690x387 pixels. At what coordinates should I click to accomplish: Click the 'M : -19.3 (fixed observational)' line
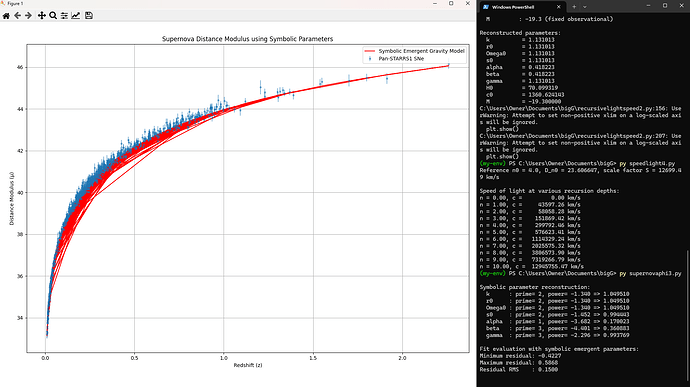(x=549, y=19)
